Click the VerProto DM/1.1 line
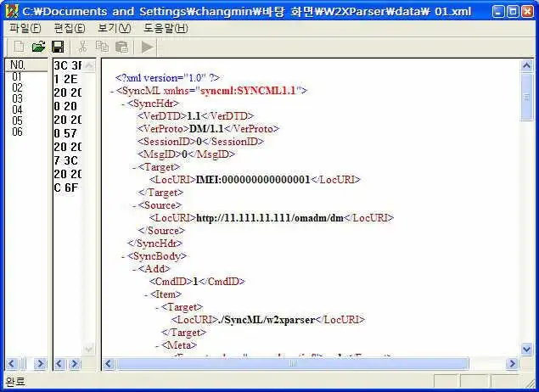Viewport: 539px width, 392px height. tap(208, 129)
